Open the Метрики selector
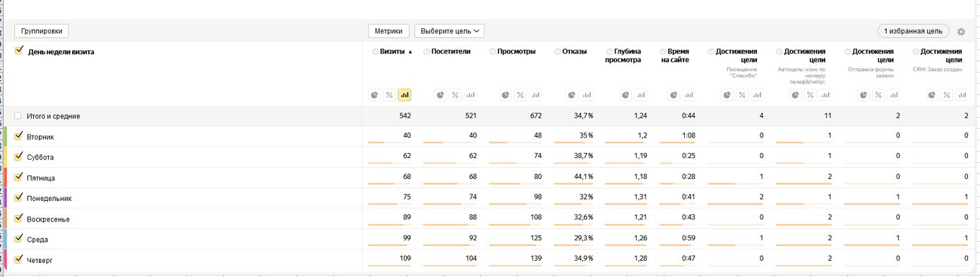Screen dimensions: 980x277 pyautogui.click(x=388, y=31)
